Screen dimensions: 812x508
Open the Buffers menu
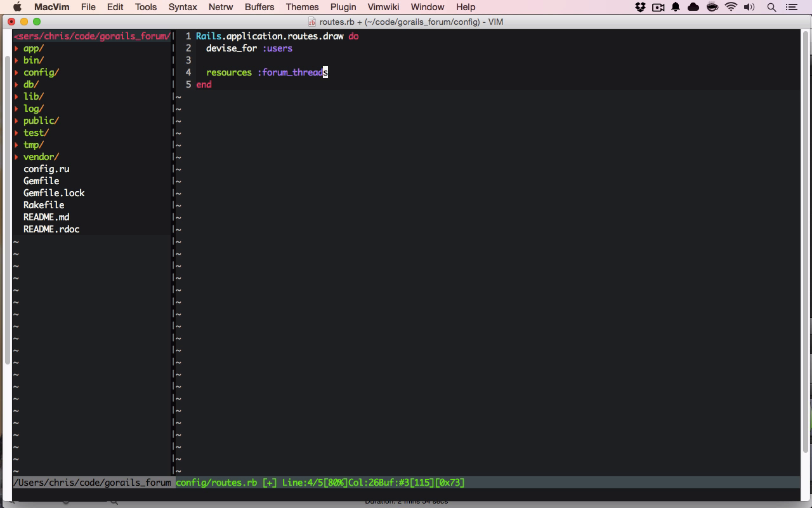point(259,7)
